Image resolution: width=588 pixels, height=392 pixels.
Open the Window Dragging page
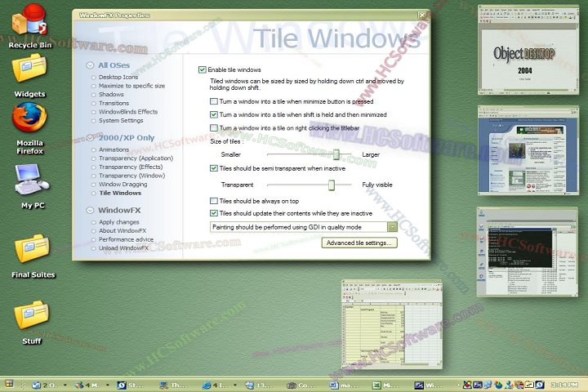pos(122,184)
